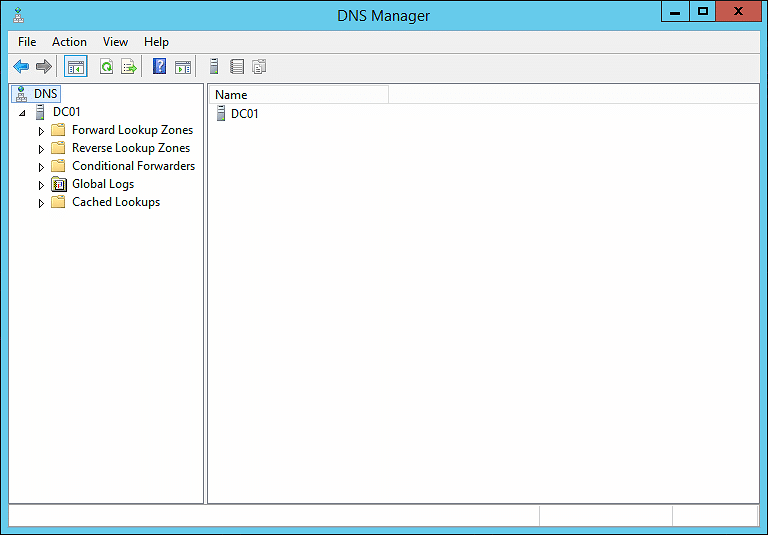Expand the Global Logs node
The height and width of the screenshot is (535, 768).
pos(41,185)
